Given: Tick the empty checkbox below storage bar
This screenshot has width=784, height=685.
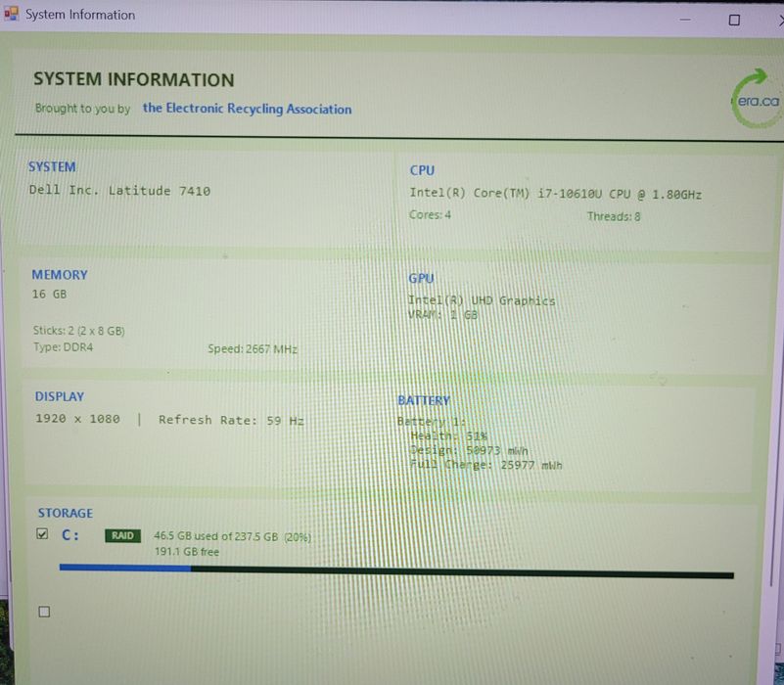Looking at the screenshot, I should tap(44, 612).
